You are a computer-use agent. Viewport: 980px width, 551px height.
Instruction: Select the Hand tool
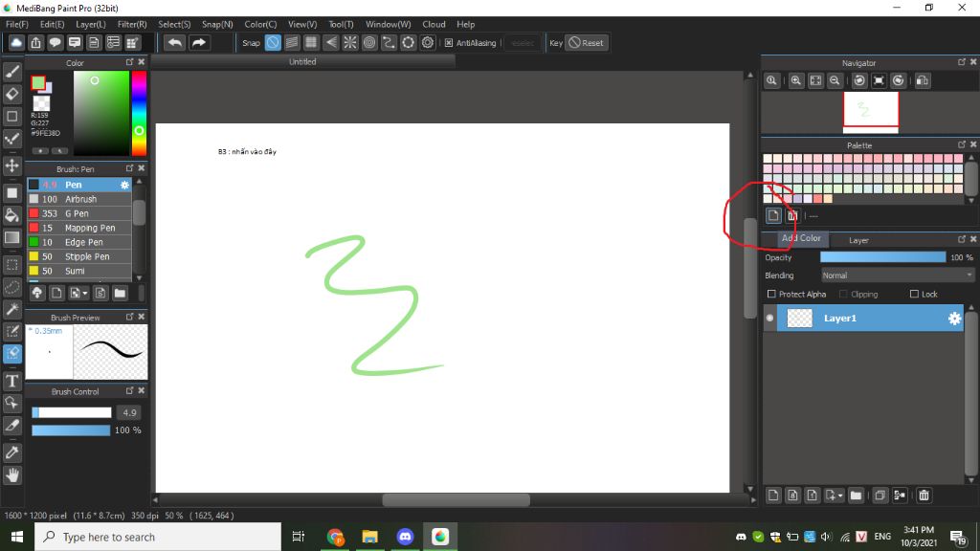tap(11, 475)
